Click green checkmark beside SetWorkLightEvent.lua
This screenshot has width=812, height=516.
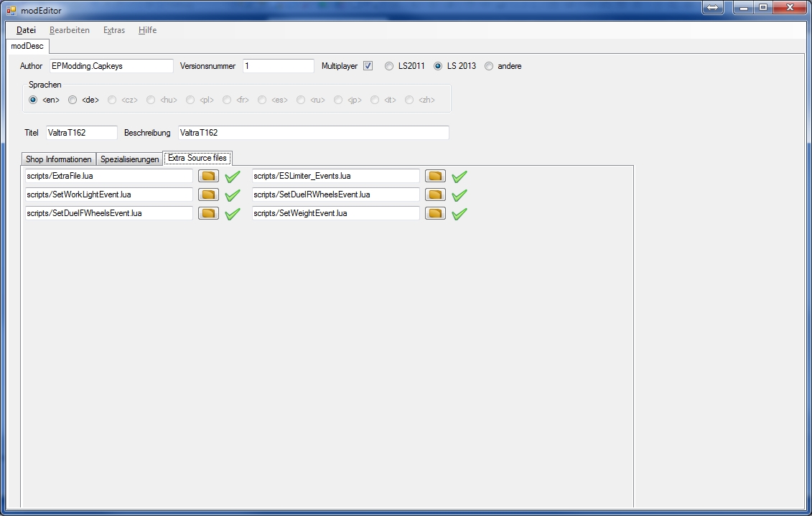pos(233,195)
